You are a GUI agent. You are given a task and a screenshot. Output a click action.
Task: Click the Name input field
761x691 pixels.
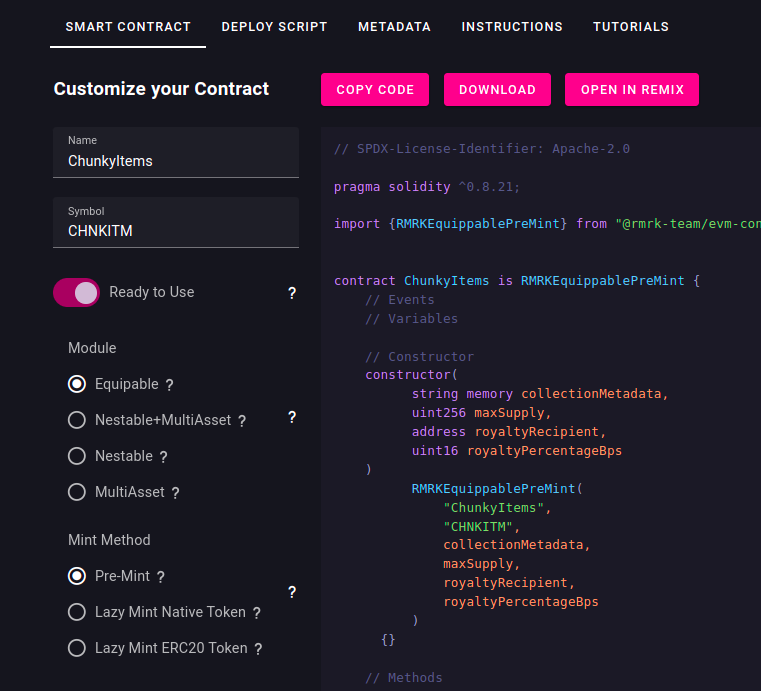176,160
